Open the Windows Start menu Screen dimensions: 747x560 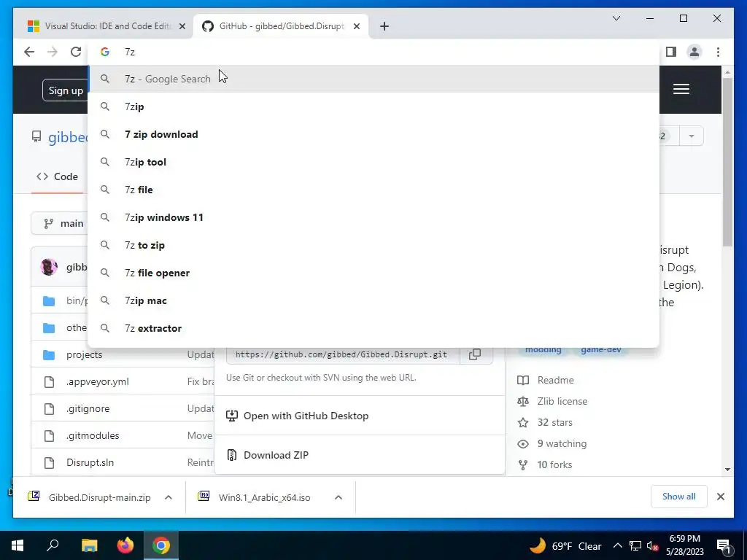(x=18, y=545)
